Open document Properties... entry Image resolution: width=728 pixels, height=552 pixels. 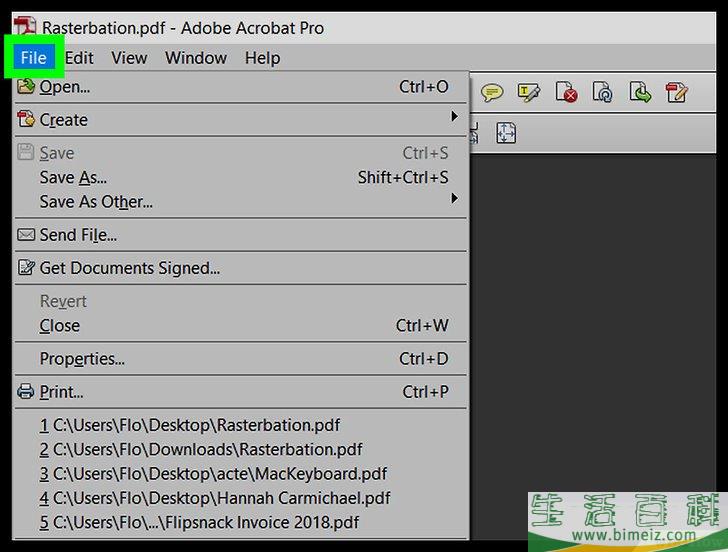240,359
